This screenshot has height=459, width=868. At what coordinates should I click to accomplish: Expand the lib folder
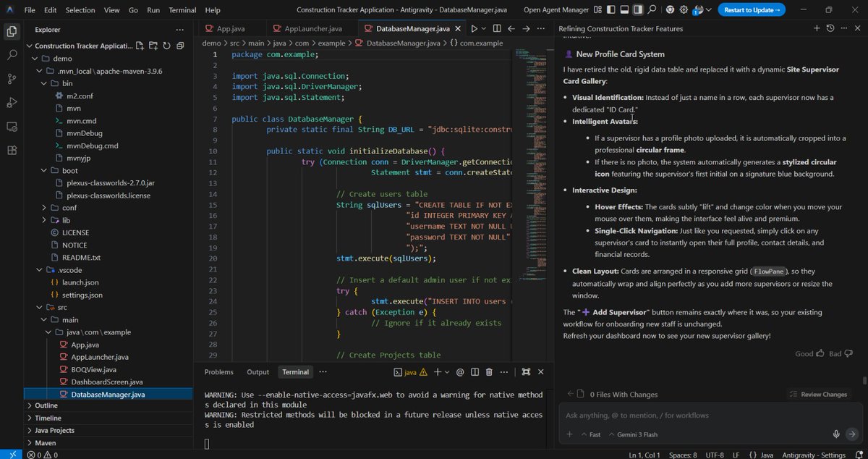(45, 219)
